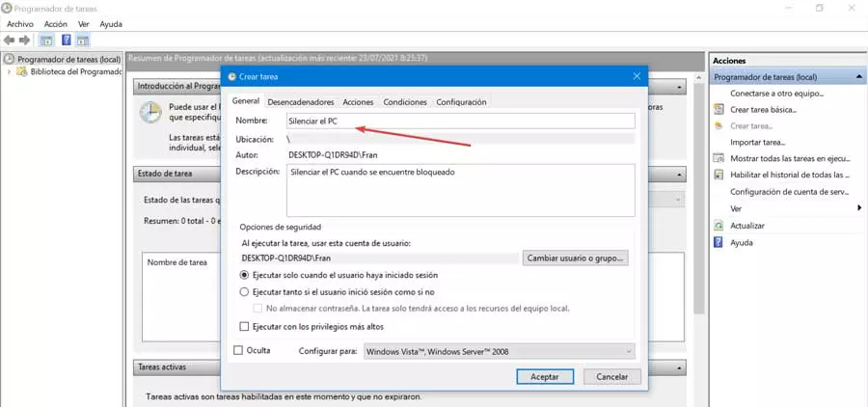Open the Ver menu in the menu bar
868x407 pixels.
[84, 24]
